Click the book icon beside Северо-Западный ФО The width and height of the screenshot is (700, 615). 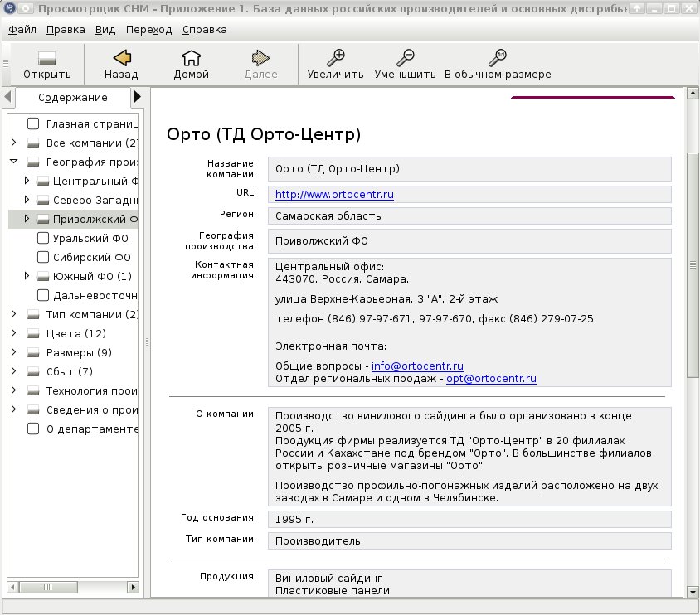43,201
